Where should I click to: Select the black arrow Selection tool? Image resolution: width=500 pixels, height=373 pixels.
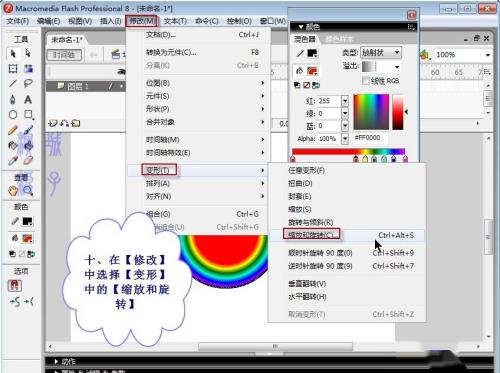pos(13,53)
